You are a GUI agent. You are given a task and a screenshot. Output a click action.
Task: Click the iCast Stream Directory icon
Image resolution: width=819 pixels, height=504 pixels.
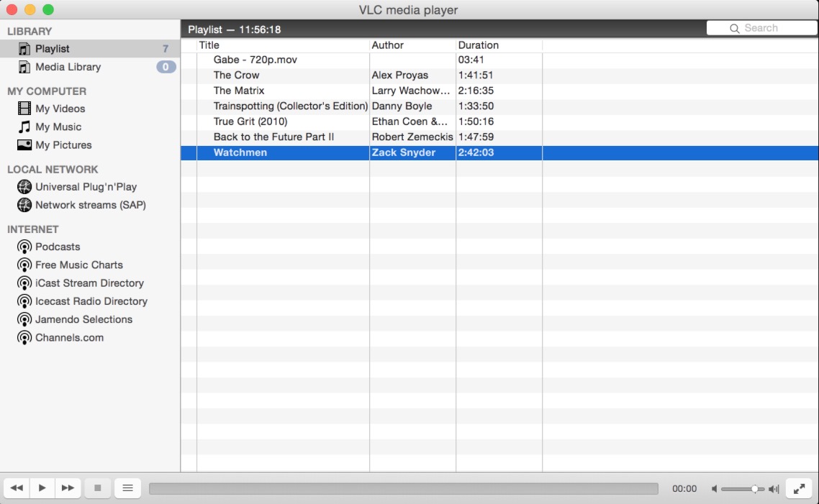click(24, 283)
